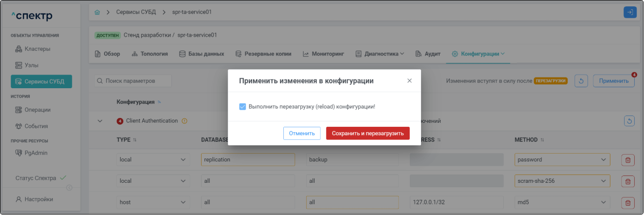Open the Резервные копии tab
Screen dimensions: 644x215
263,54
